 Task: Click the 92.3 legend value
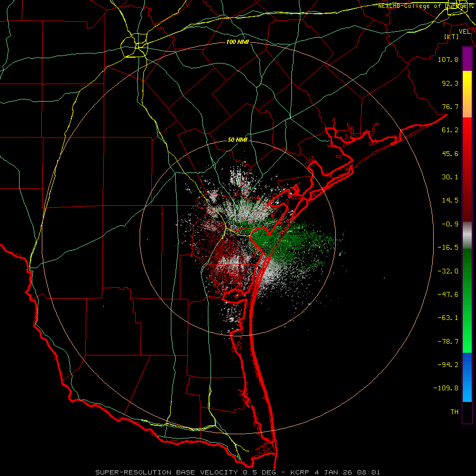[450, 83]
